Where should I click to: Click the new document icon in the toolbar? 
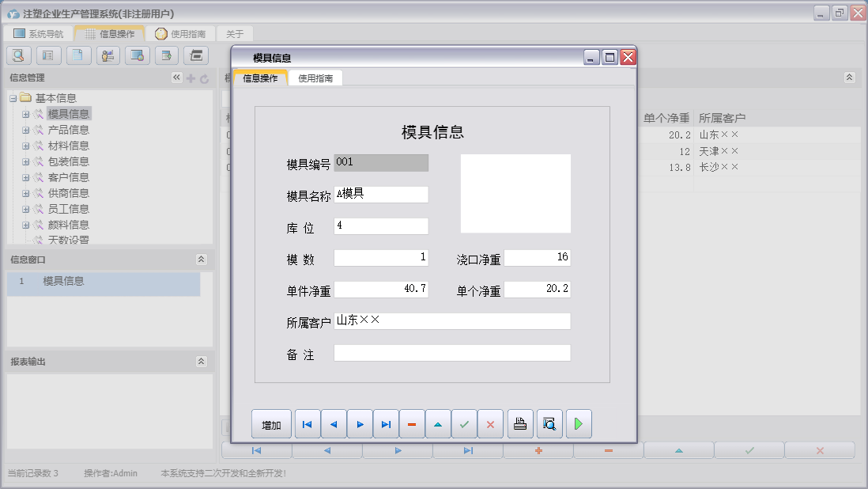coord(78,55)
